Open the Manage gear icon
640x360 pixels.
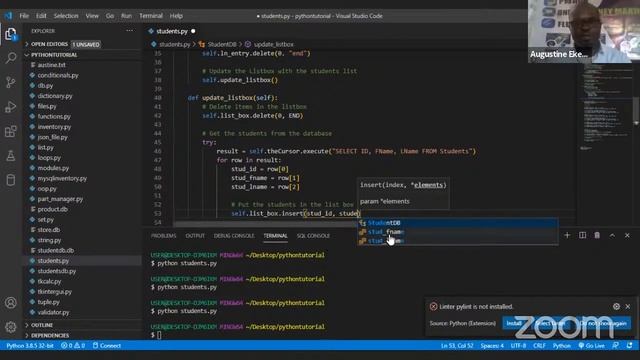(11, 327)
